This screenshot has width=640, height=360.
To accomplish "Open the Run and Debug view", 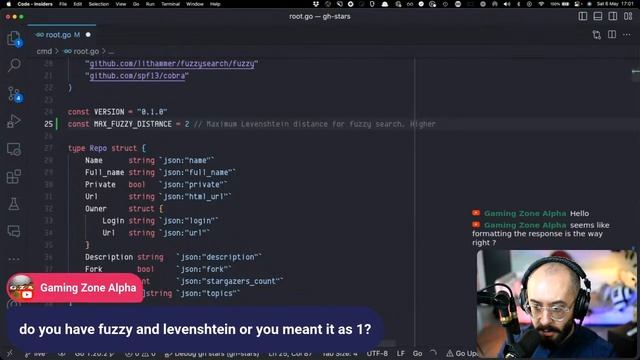I will [14, 121].
